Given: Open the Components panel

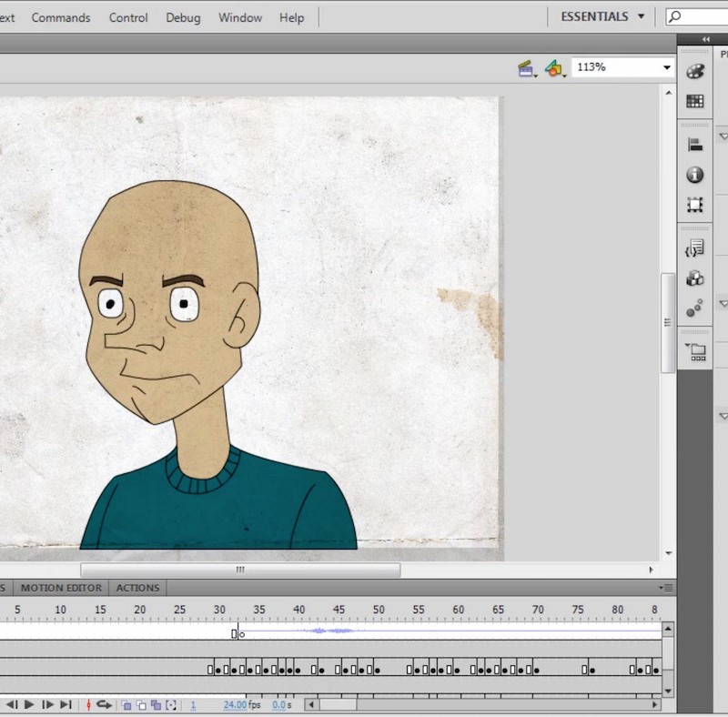Looking at the screenshot, I should point(694,278).
